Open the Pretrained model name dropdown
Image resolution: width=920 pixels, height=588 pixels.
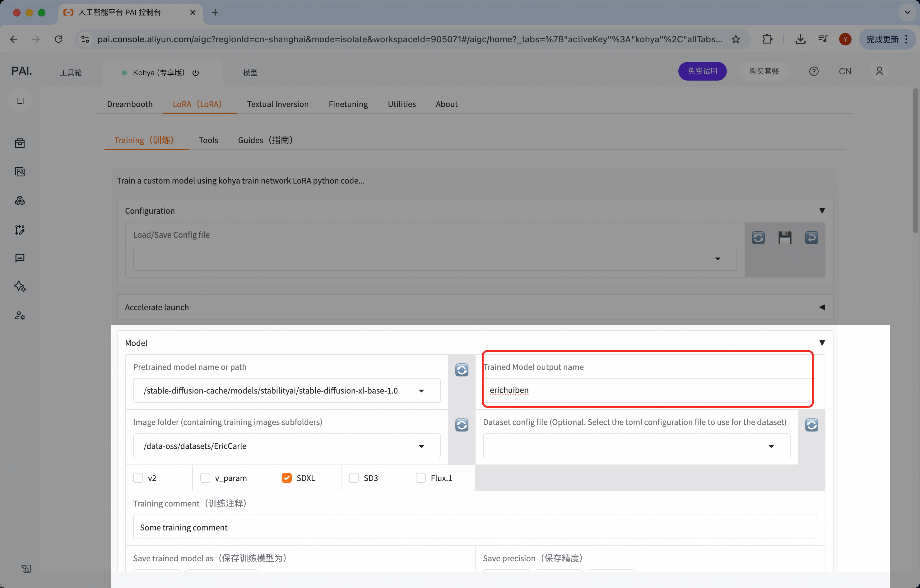pyautogui.click(x=286, y=390)
